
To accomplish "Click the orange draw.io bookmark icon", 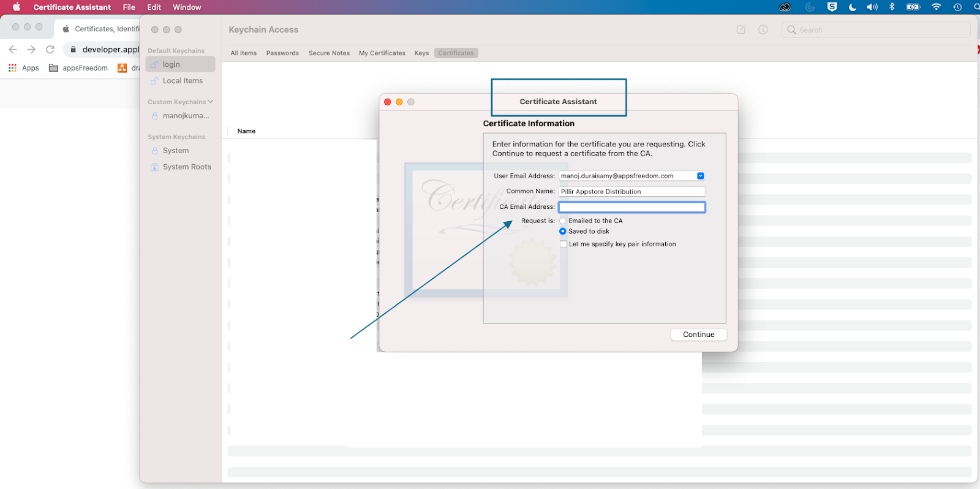I will (x=122, y=68).
